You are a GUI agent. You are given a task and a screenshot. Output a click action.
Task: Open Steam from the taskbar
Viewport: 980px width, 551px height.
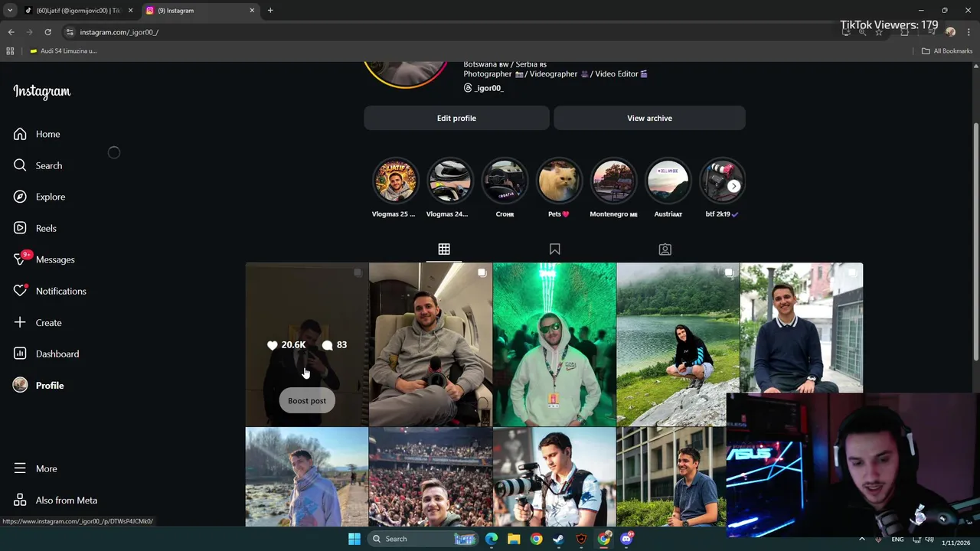559,539
